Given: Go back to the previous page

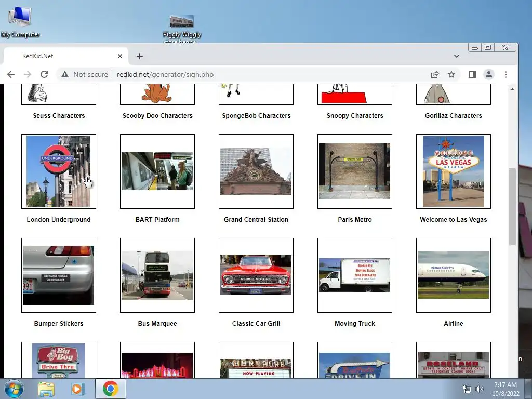Looking at the screenshot, I should (x=11, y=74).
